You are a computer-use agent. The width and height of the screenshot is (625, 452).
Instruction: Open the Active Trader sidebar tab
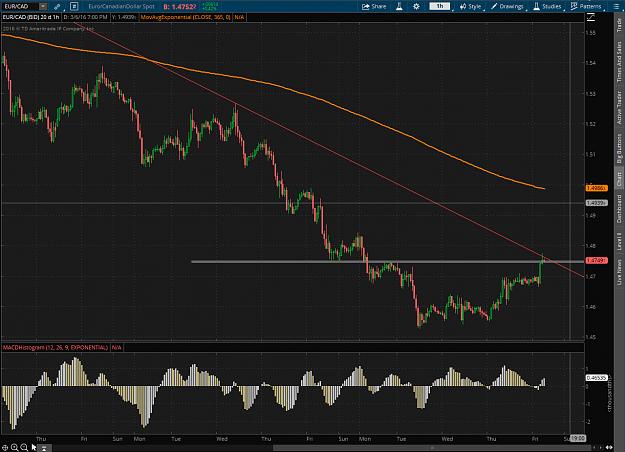pyautogui.click(x=619, y=108)
